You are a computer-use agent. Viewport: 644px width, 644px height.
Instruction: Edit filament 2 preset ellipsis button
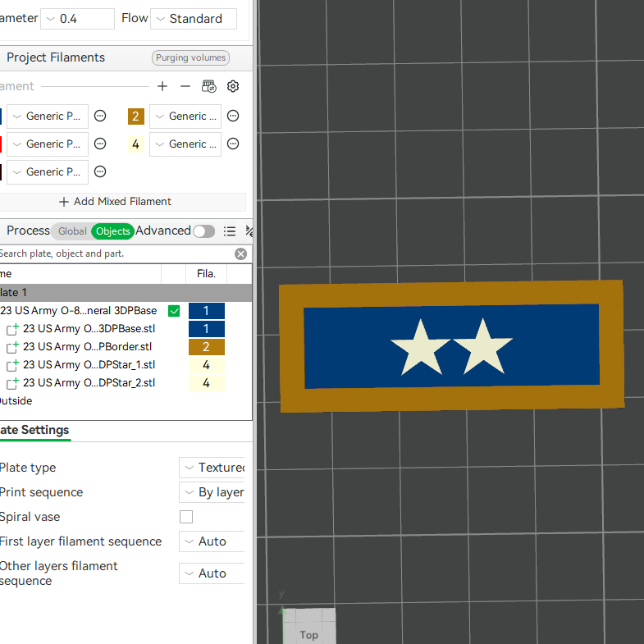233,116
